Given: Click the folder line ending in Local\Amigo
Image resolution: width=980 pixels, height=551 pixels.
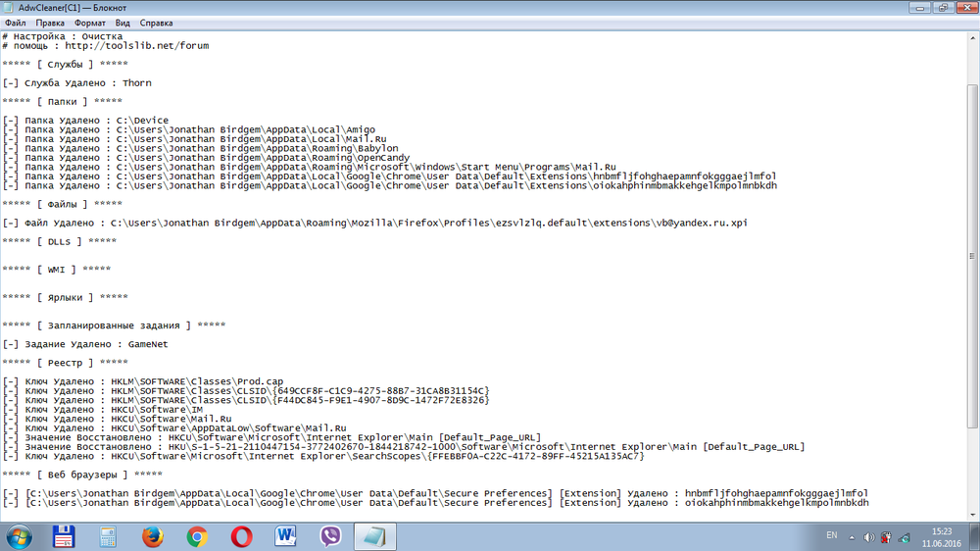Looking at the screenshot, I should [x=189, y=129].
